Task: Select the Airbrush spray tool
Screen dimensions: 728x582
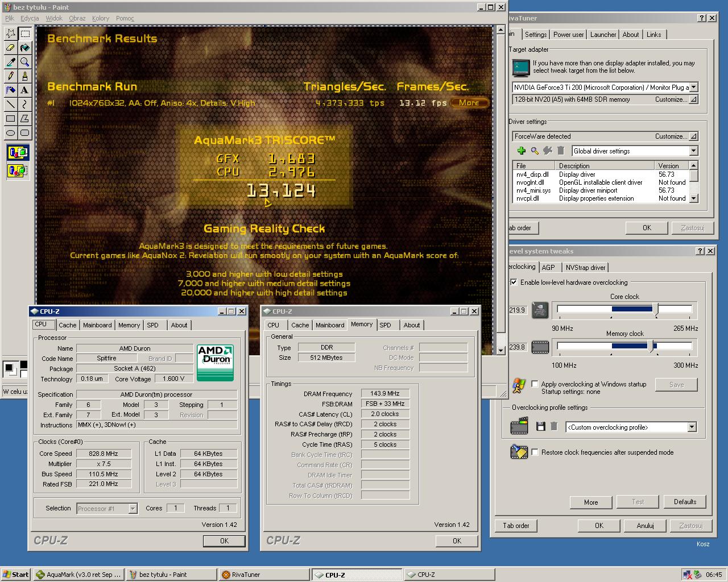Action: click(x=10, y=90)
